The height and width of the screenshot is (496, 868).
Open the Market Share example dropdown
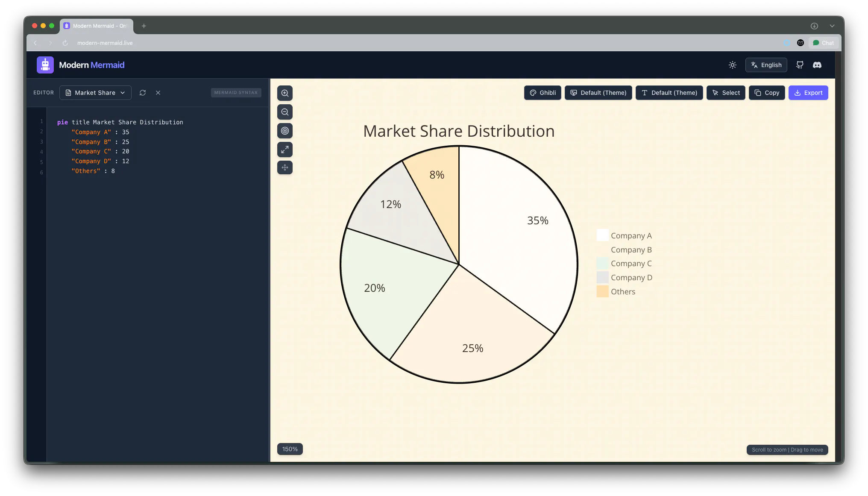[x=95, y=93]
